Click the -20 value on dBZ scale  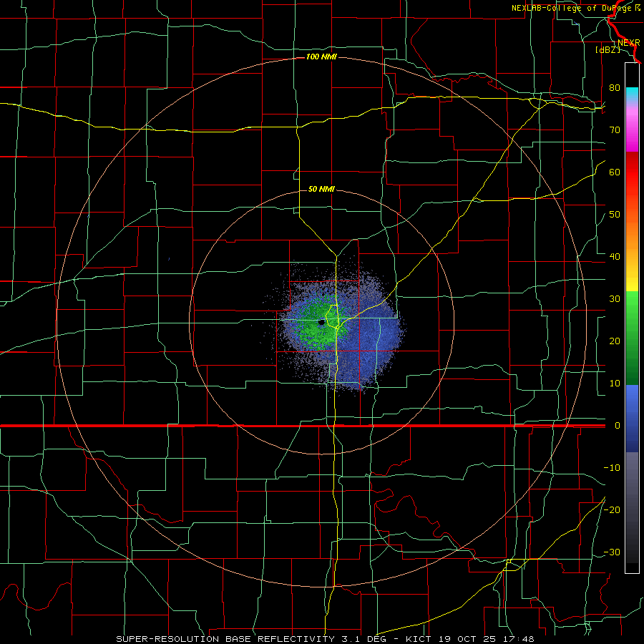click(x=612, y=509)
